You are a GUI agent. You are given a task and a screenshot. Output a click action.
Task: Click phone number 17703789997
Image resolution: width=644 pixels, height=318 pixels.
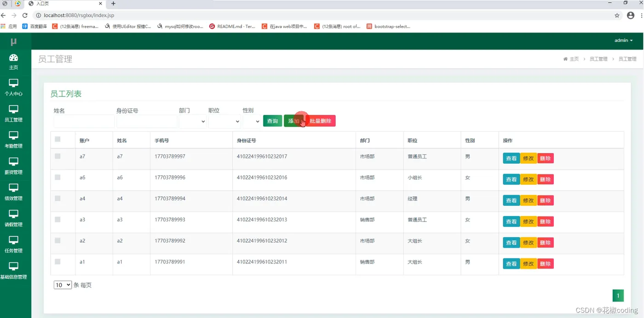170,156
